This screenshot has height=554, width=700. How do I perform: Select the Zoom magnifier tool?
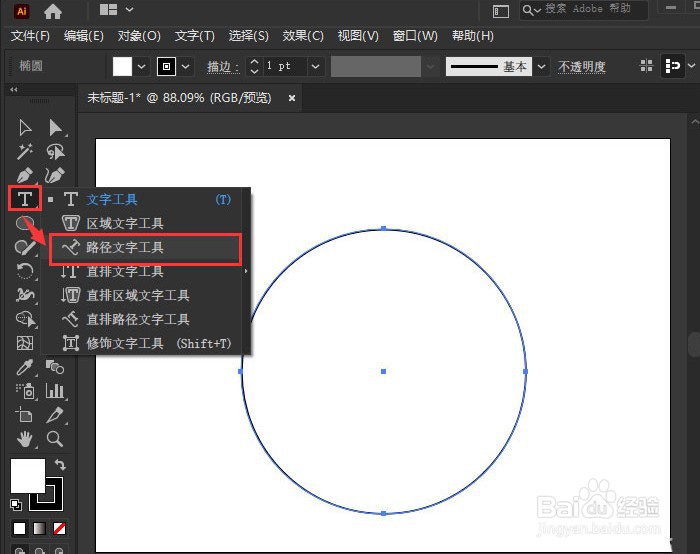click(x=54, y=439)
